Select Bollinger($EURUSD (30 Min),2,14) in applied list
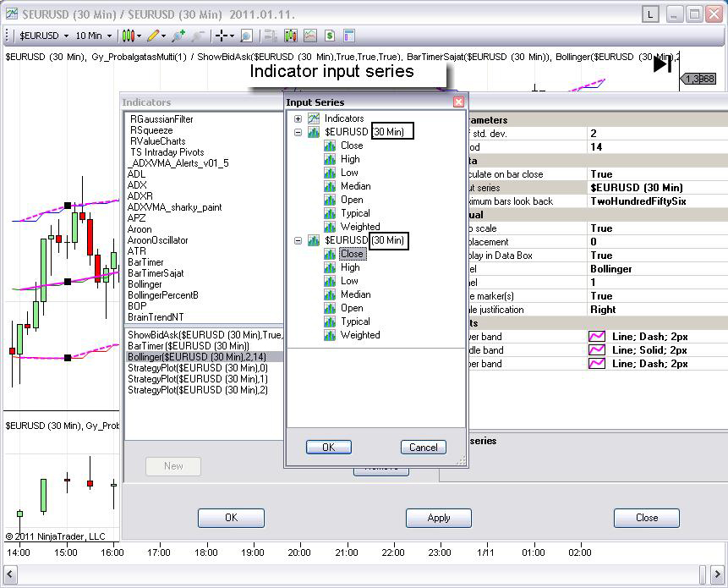 pos(196,357)
